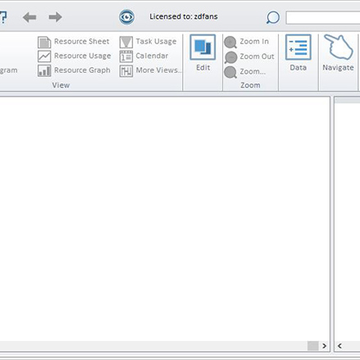The width and height of the screenshot is (360, 360).
Task: Click the left pane's scroll-right arrow
Action: pyautogui.click(x=324, y=346)
